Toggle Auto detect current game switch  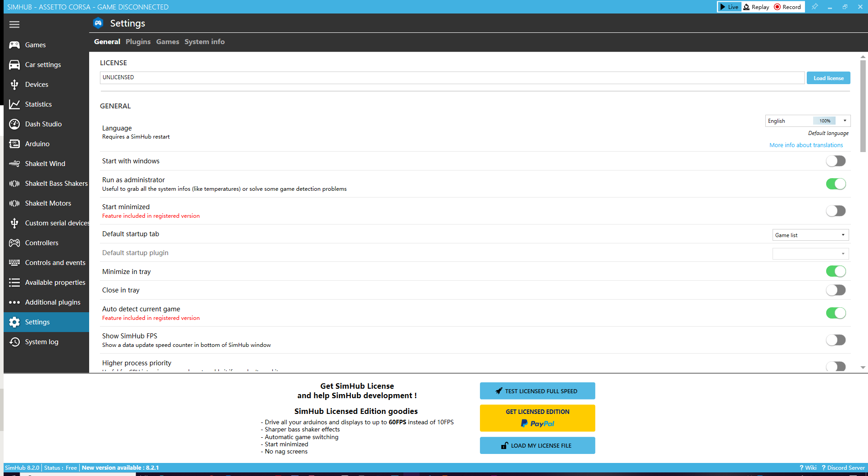click(836, 313)
